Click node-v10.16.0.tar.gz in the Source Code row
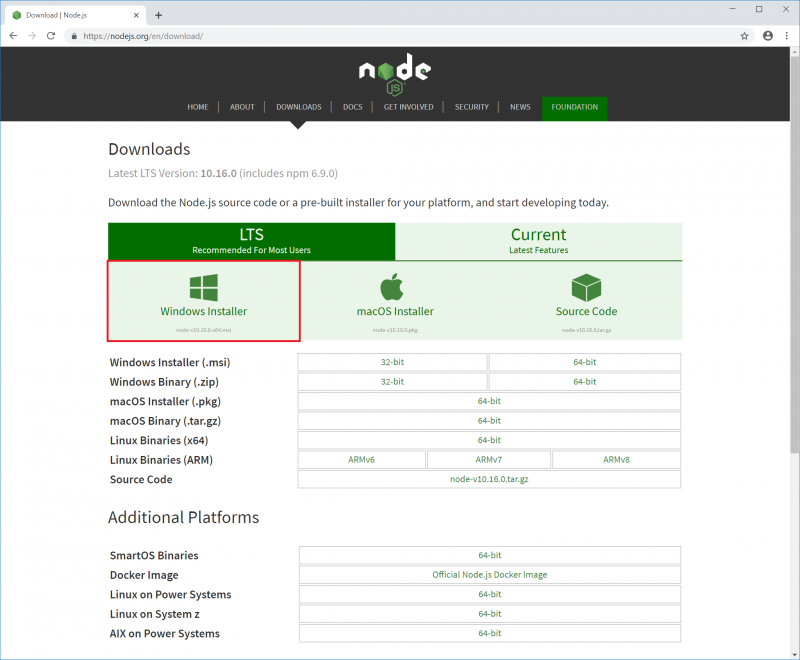Viewport: 800px width, 660px height. click(489, 479)
